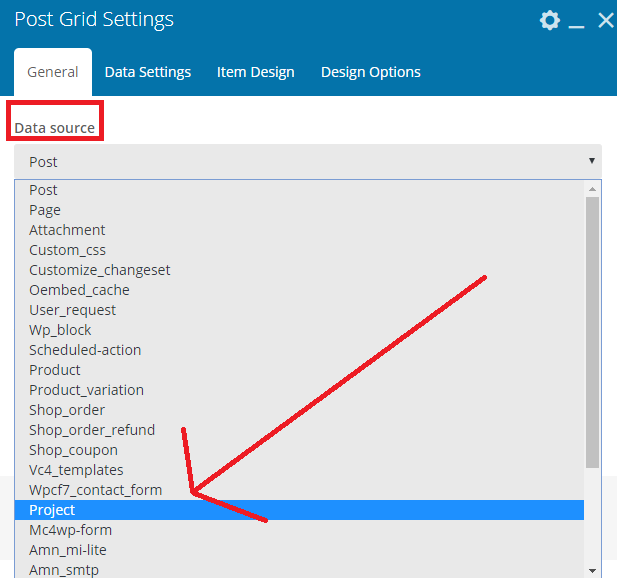Screen dimensions: 617x578
Task: Choose Custom_css as data source
Action: [x=299, y=250]
